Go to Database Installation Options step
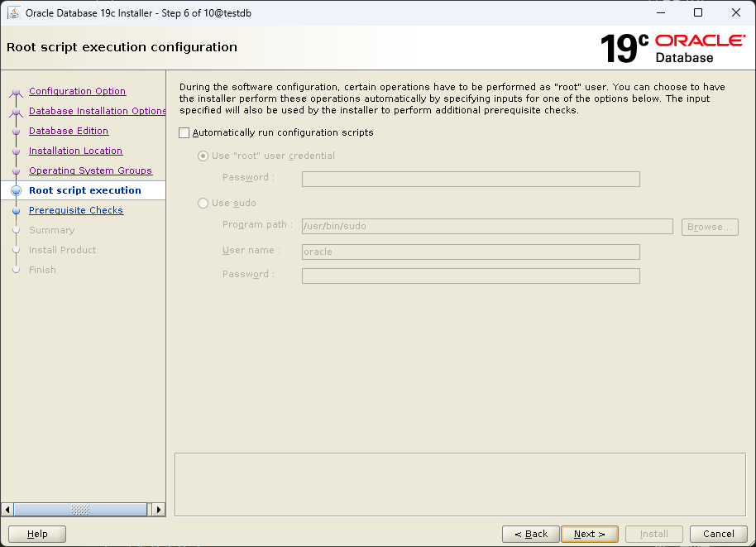 pos(97,111)
